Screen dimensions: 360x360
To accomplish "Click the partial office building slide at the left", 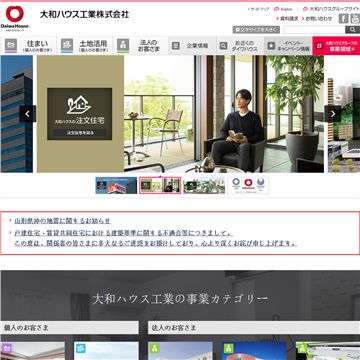I will point(17,114).
